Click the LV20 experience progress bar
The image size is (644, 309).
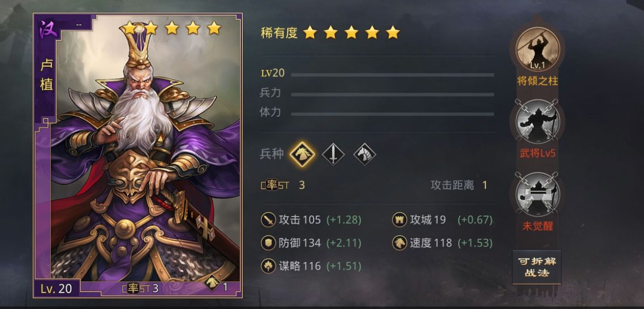pyautogui.click(x=393, y=75)
